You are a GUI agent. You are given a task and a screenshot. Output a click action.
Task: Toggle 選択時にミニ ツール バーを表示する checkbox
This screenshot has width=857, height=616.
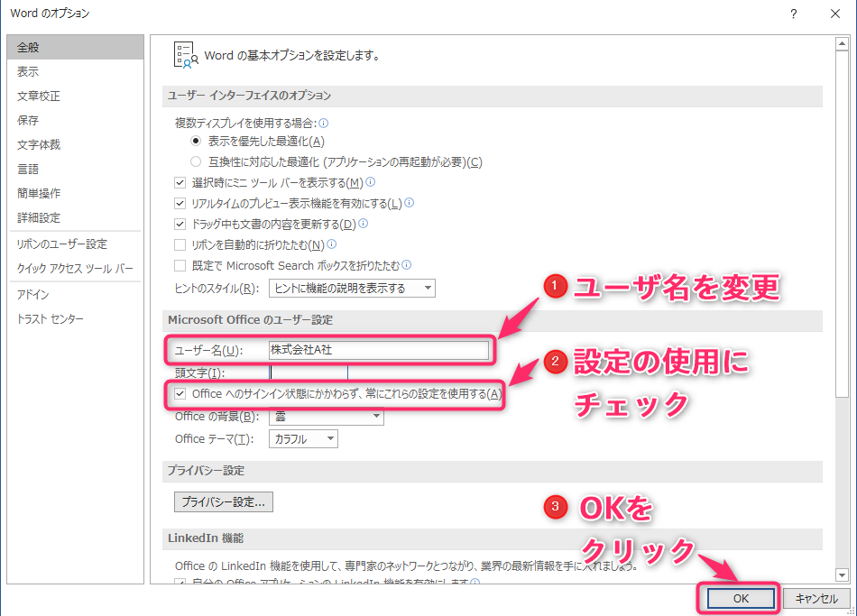pyautogui.click(x=180, y=183)
